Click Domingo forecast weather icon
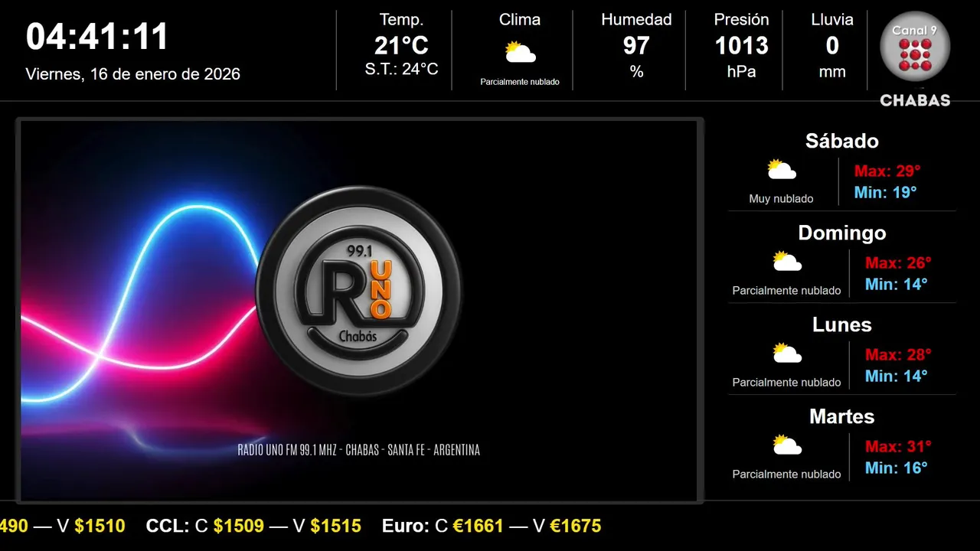 tap(787, 262)
